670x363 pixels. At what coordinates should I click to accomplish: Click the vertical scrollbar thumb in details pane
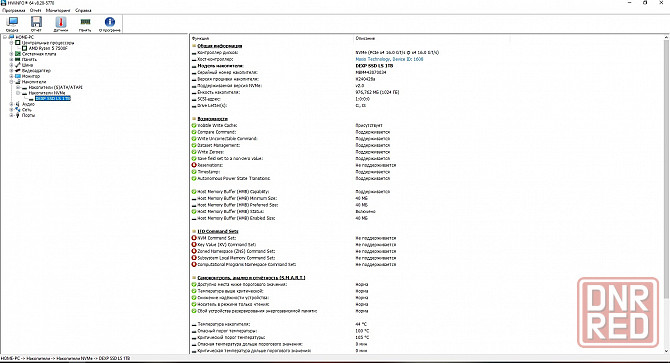click(x=666, y=169)
